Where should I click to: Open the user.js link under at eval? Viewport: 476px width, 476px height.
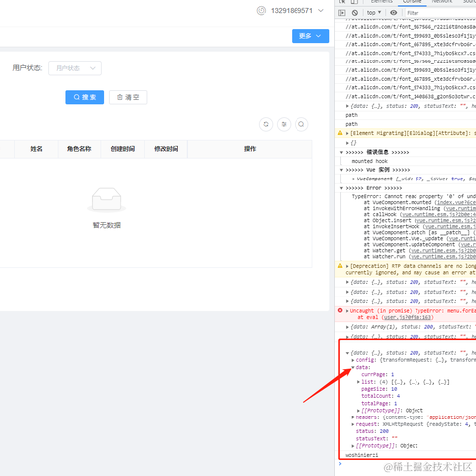[408, 317]
